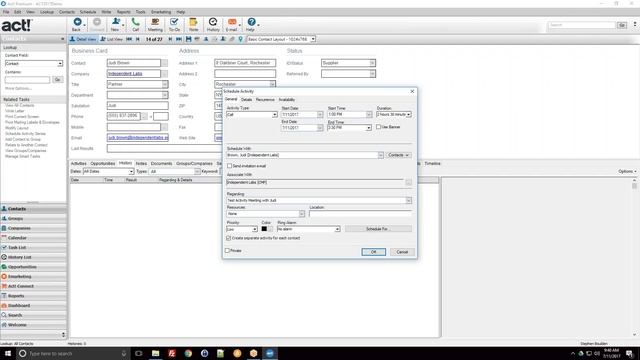640x360 pixels.
Task: Click the New contact toolbar icon
Action: tap(115, 24)
